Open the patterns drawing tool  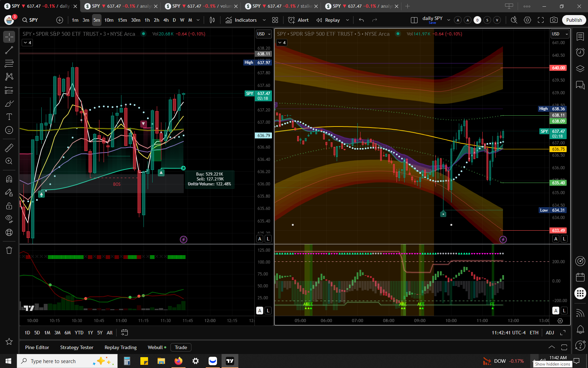click(x=9, y=77)
